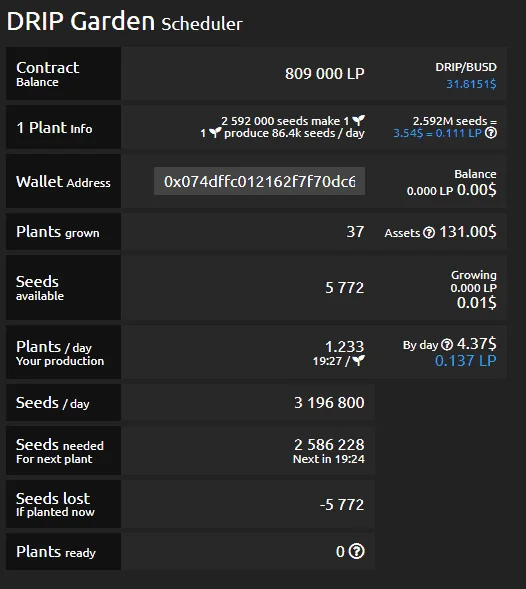This screenshot has width=526, height=589.
Task: Click the 1 Plant Info label
Action: coord(54,128)
